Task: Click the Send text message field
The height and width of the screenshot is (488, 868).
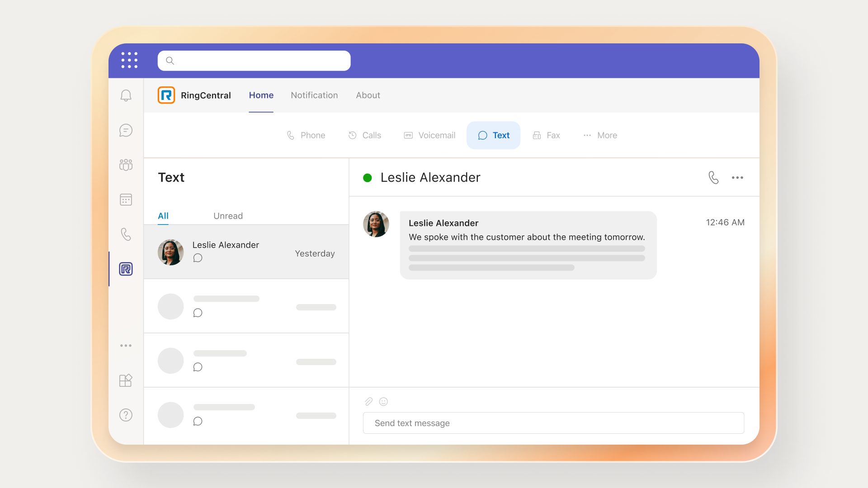Action: [x=553, y=423]
